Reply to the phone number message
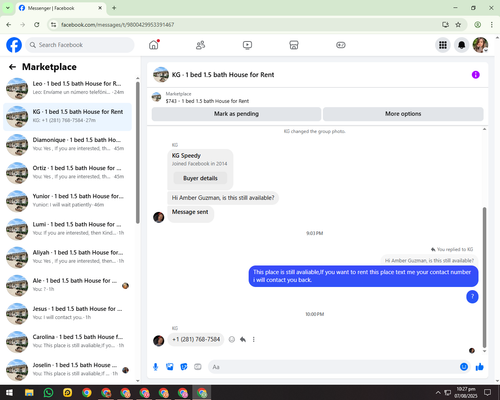 click(x=243, y=339)
